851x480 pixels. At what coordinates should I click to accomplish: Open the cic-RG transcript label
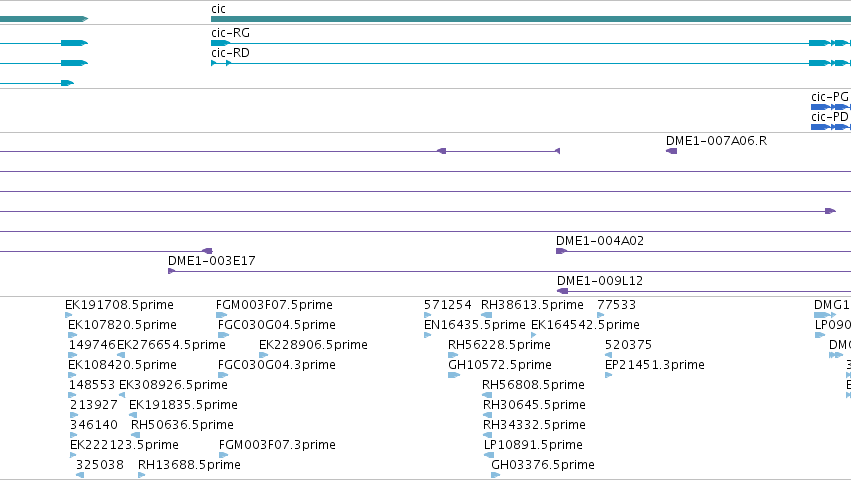[x=231, y=33]
